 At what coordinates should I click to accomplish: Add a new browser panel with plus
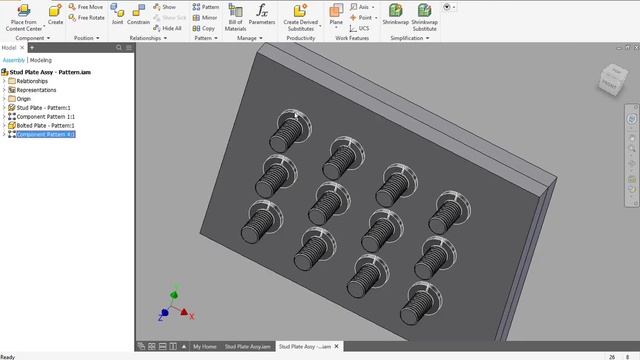pos(32,48)
